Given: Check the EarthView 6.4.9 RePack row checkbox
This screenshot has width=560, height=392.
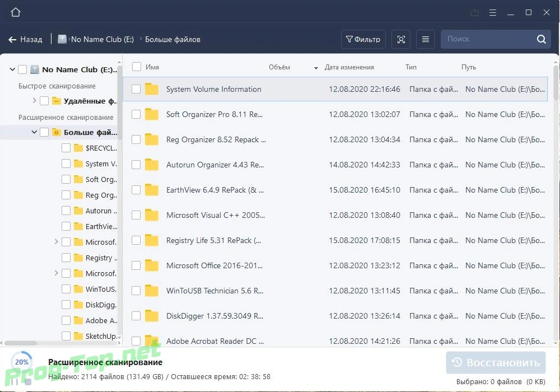Looking at the screenshot, I should [136, 190].
